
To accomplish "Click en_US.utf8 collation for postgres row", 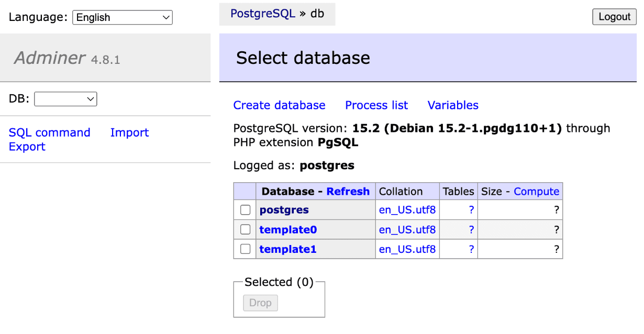I will point(407,210).
